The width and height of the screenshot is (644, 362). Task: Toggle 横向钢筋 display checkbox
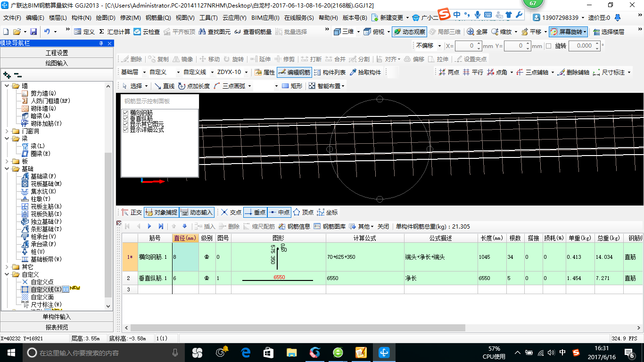(x=126, y=113)
